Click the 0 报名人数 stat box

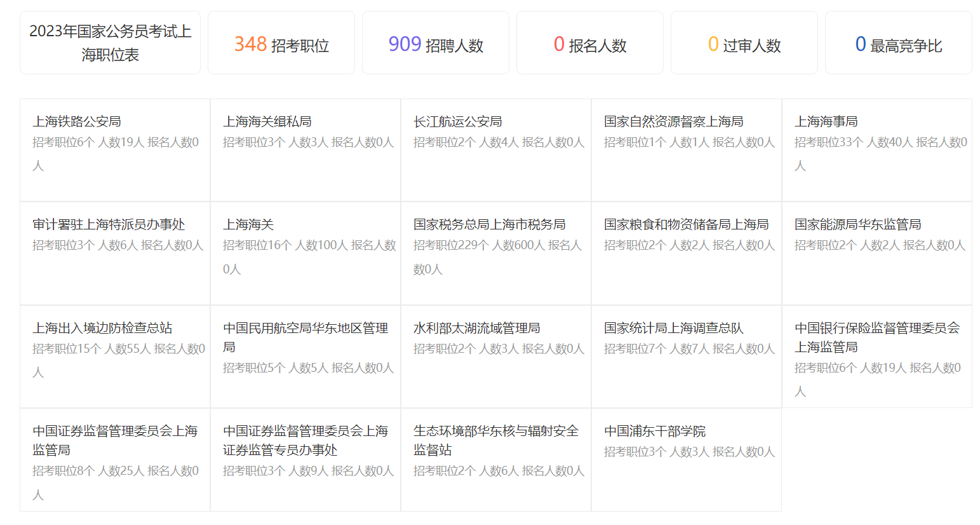click(590, 43)
